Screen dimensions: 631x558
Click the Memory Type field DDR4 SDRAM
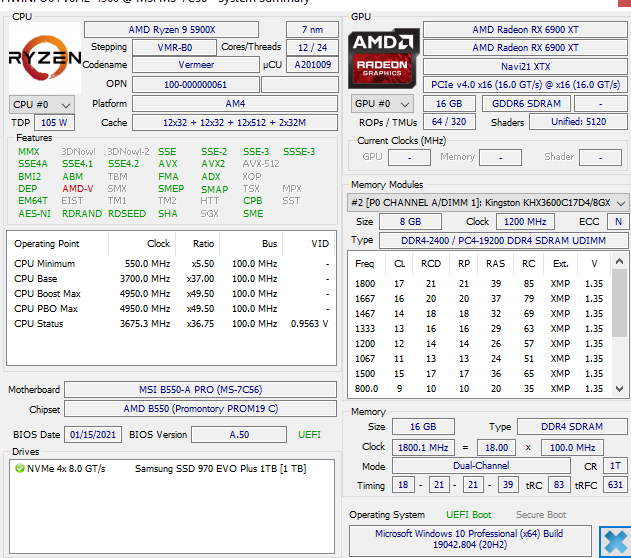572,426
